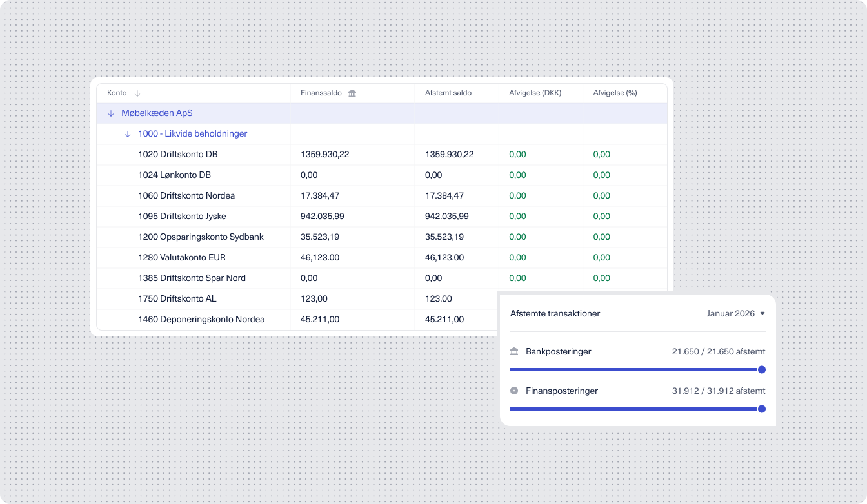Click the round icon beside Finansposteringer
867x504 pixels.
514,391
